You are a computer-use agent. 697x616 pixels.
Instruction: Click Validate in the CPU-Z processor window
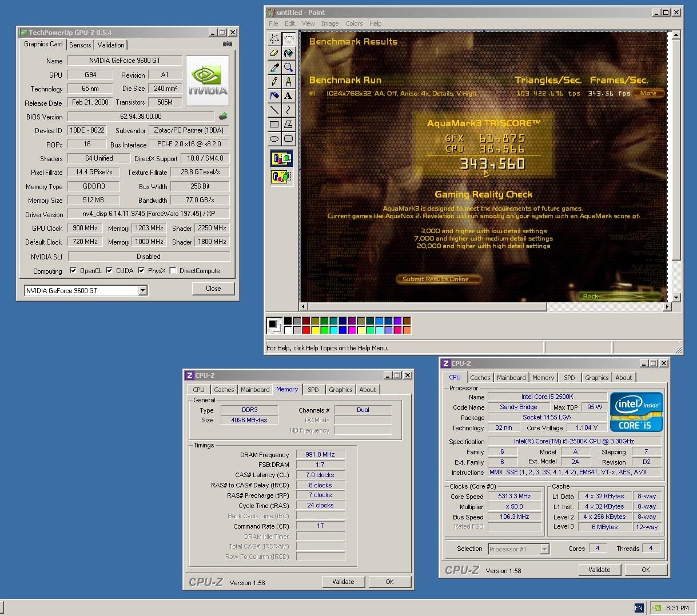point(599,570)
